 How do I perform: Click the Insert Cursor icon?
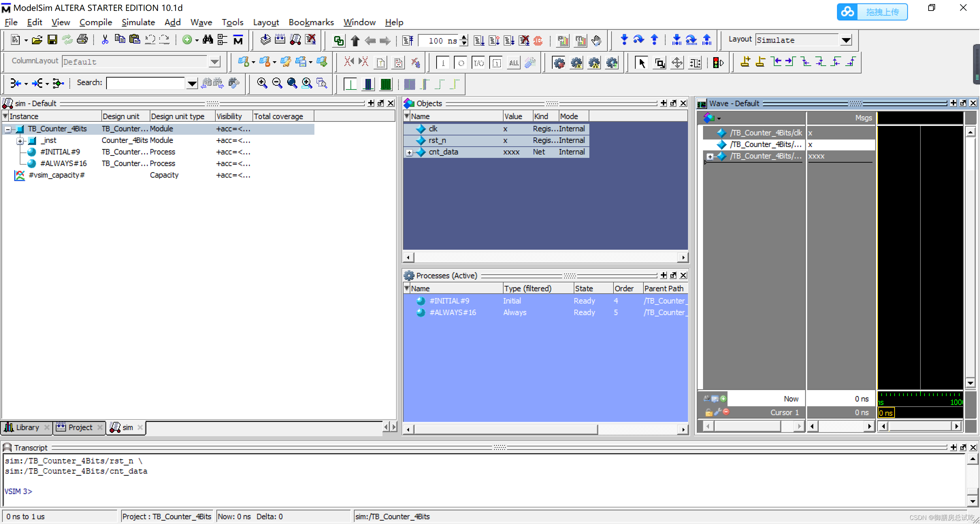745,62
